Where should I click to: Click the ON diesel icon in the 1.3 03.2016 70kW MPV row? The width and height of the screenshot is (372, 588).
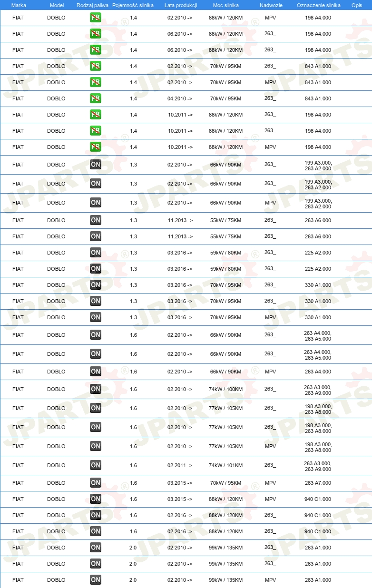click(95, 317)
